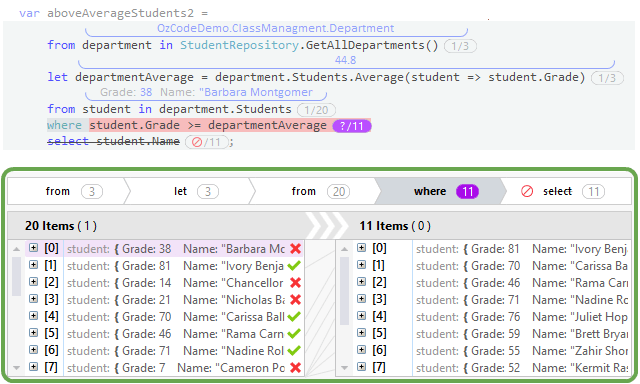Screen dimensions: 640x384
Task: Click 1/3 badge after student.Grade)
Action: coord(607,78)
